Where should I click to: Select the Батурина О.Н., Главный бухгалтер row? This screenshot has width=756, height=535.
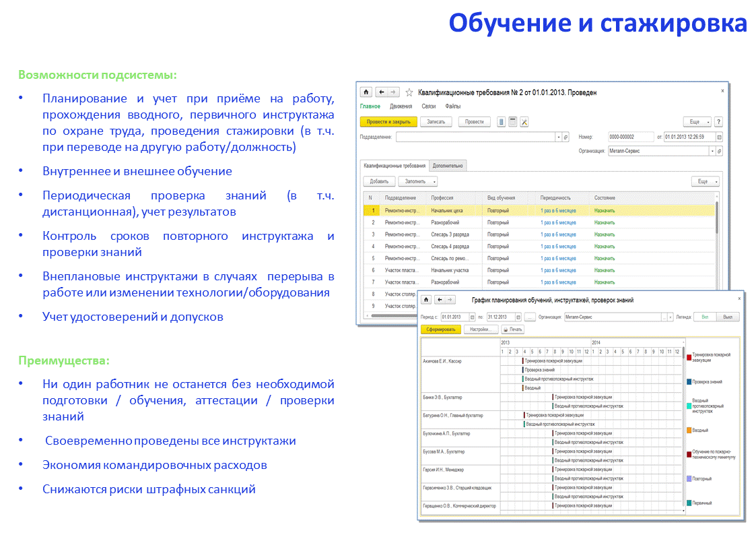pos(460,420)
